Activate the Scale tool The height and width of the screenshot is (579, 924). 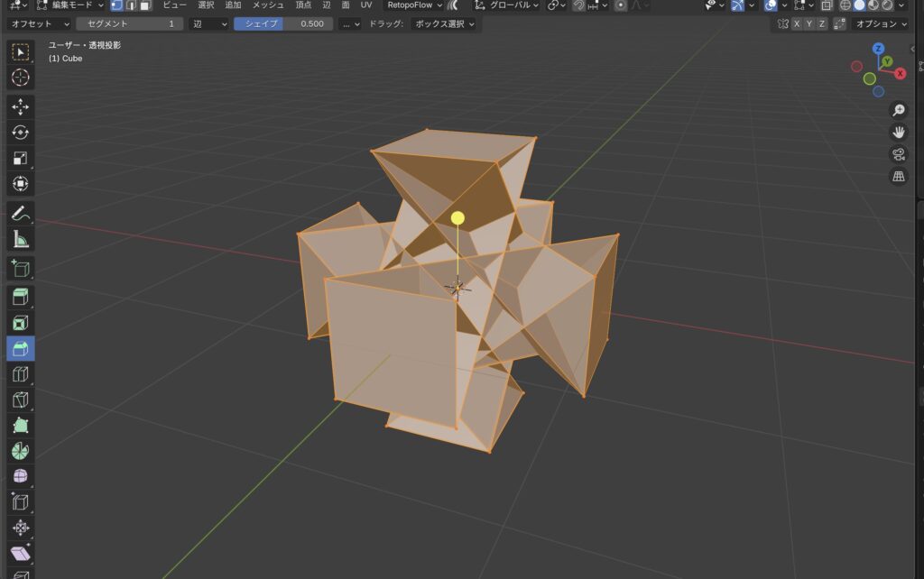(21, 158)
